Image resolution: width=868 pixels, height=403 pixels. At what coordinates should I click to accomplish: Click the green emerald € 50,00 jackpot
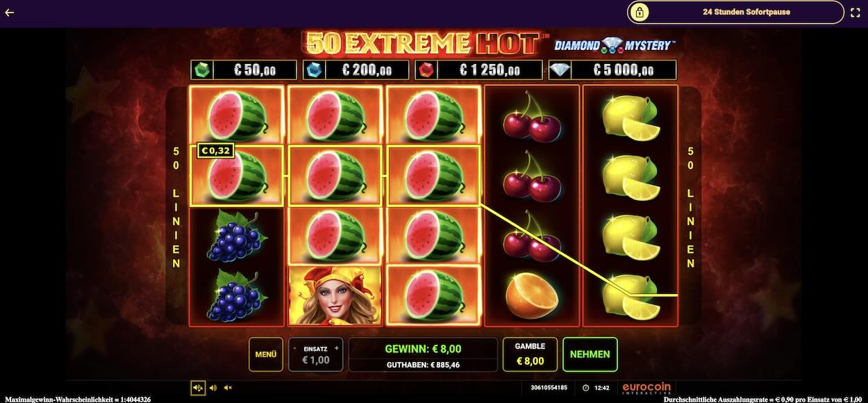click(244, 70)
